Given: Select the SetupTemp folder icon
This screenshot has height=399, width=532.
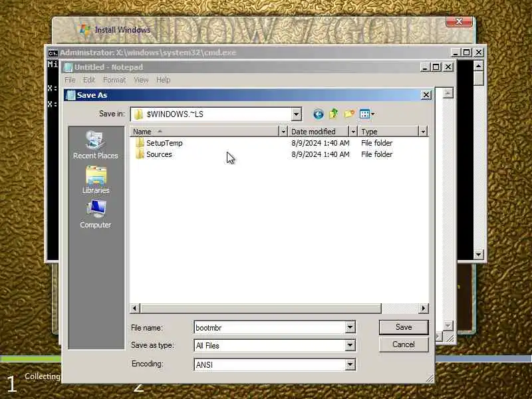Looking at the screenshot, I should click(x=140, y=142).
